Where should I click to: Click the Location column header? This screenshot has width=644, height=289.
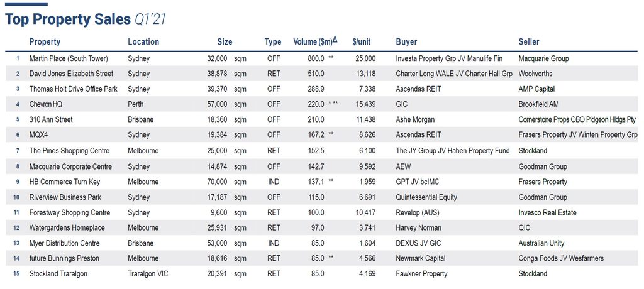(143, 42)
